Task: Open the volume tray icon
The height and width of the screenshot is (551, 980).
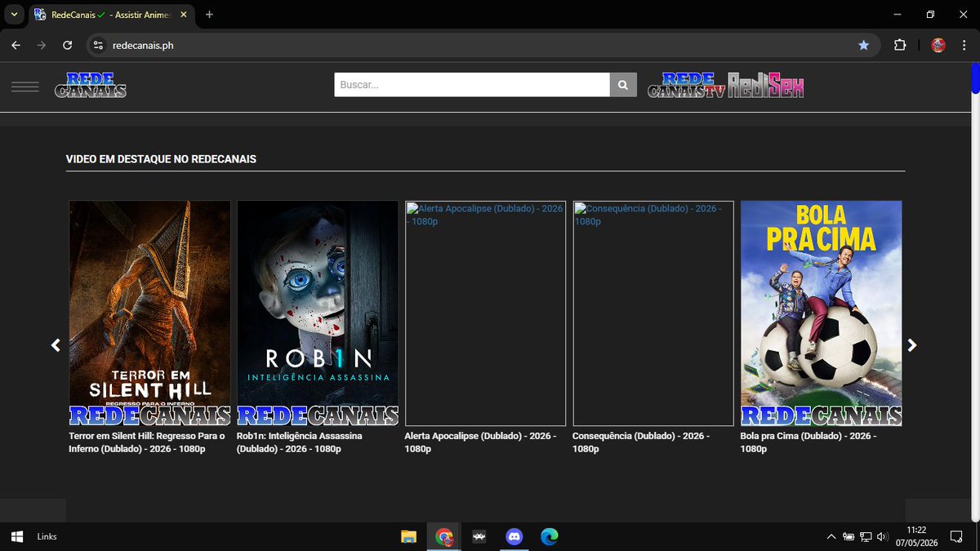Action: tap(882, 536)
